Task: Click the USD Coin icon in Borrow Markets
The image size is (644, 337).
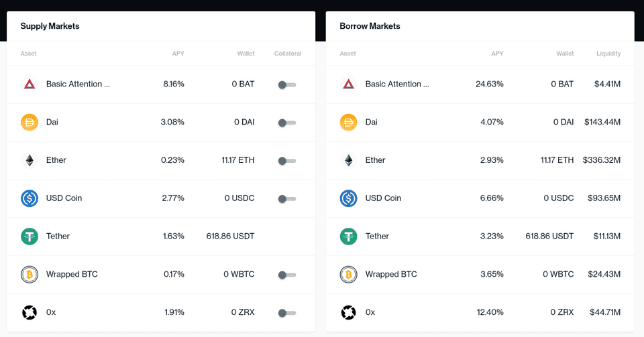Action: 348,198
